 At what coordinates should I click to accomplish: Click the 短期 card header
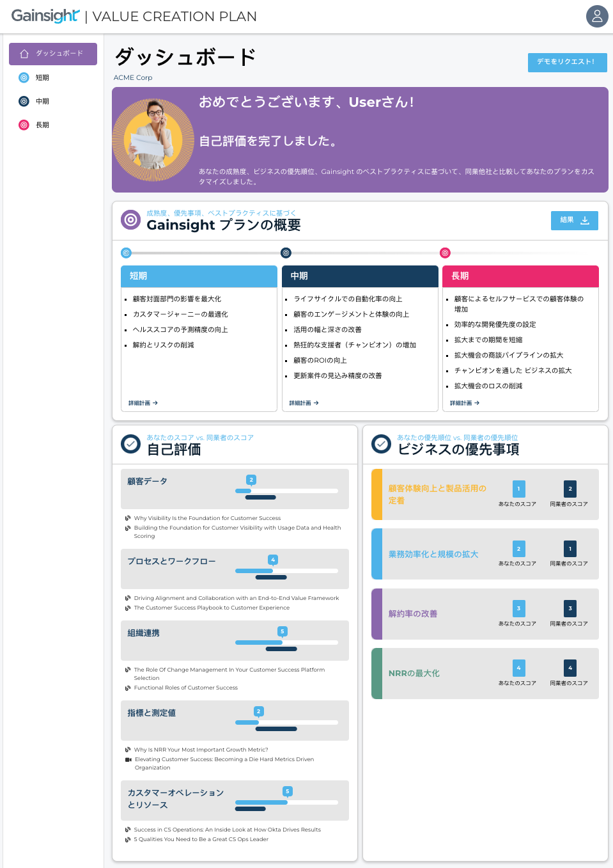pyautogui.click(x=199, y=276)
